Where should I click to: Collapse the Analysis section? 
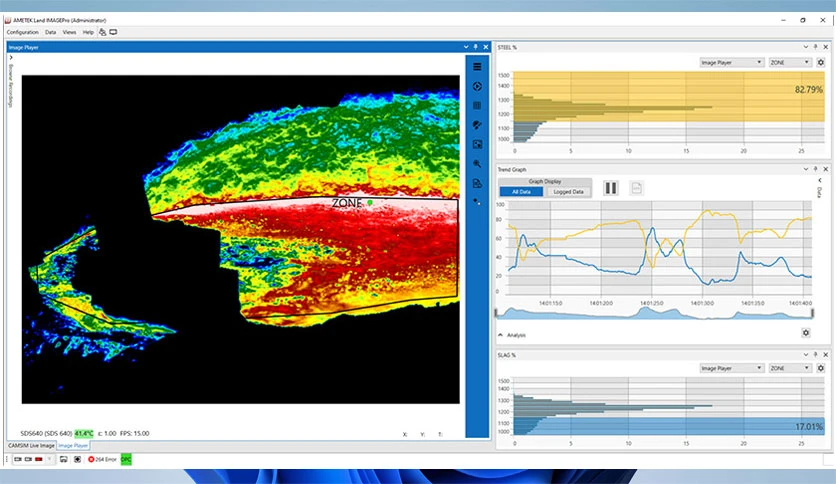coord(500,335)
